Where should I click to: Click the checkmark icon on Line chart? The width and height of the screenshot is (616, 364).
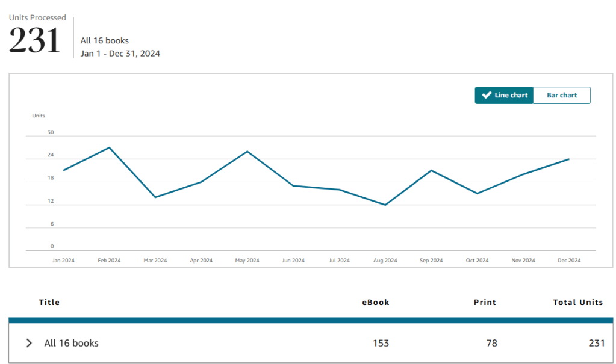(x=487, y=96)
